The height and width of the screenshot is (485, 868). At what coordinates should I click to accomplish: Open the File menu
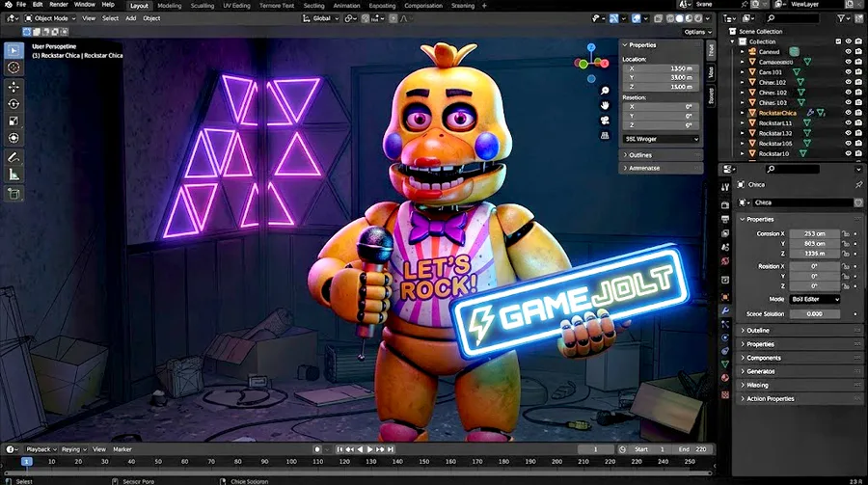pyautogui.click(x=21, y=5)
